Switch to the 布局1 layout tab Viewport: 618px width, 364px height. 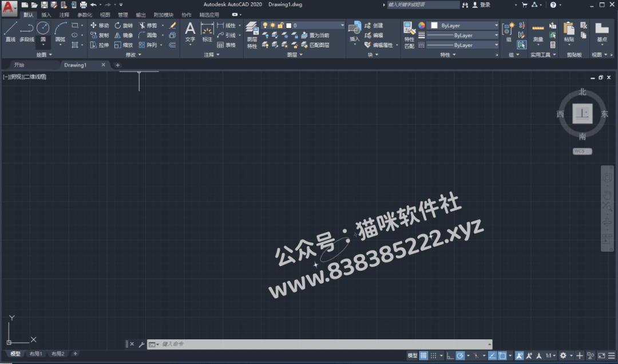pos(36,354)
